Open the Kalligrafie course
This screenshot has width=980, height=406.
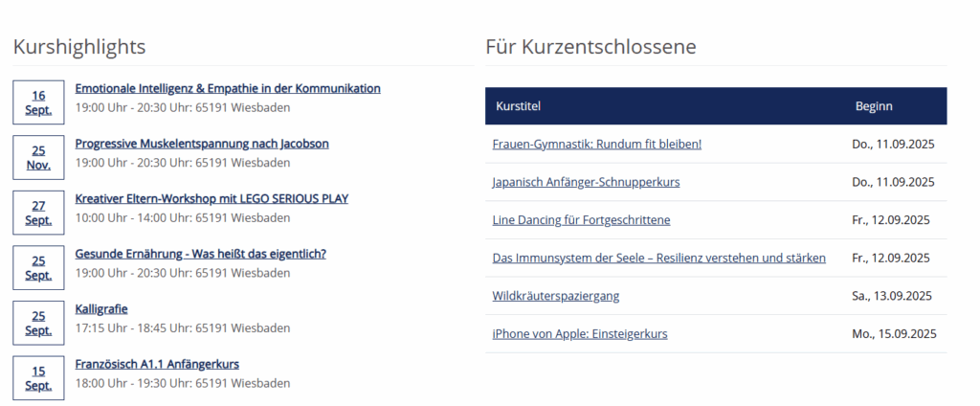100,308
